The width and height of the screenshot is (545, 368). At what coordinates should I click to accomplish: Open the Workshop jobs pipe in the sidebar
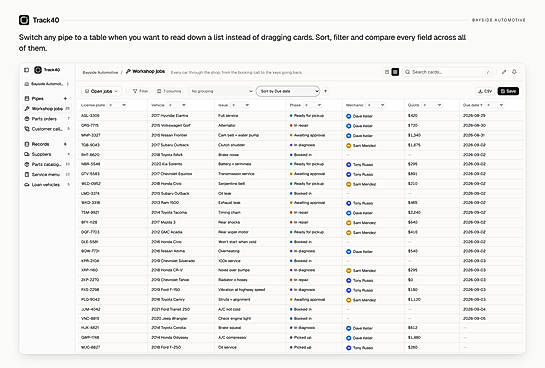pos(47,109)
